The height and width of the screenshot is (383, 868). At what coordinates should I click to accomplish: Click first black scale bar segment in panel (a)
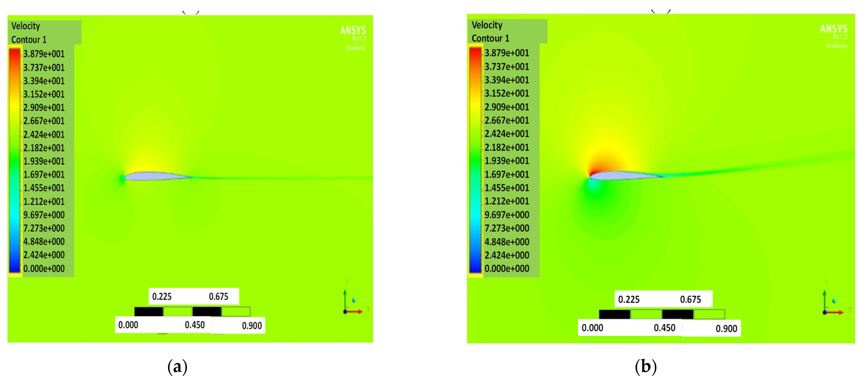tap(149, 312)
